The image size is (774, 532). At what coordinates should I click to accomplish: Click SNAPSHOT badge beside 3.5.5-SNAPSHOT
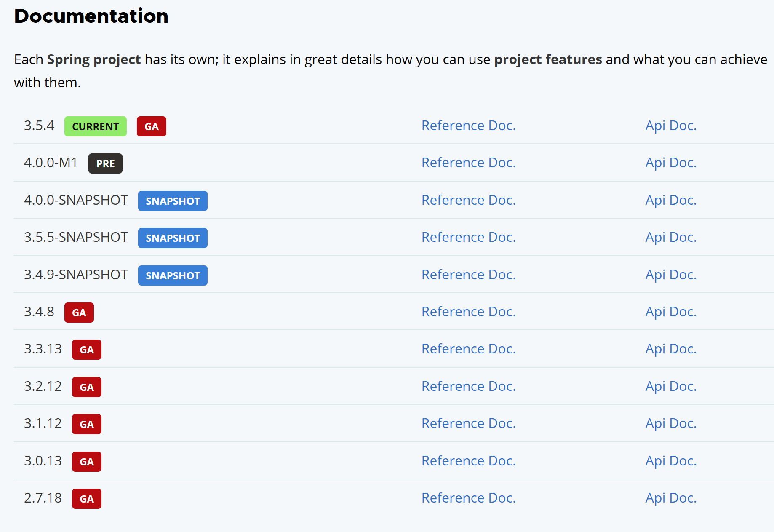(173, 238)
